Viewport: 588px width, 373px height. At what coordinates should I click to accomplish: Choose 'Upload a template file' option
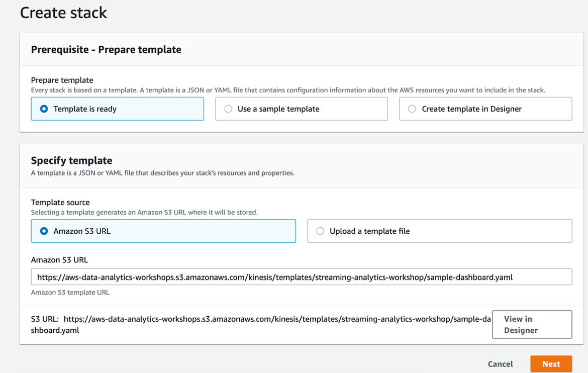coord(440,231)
